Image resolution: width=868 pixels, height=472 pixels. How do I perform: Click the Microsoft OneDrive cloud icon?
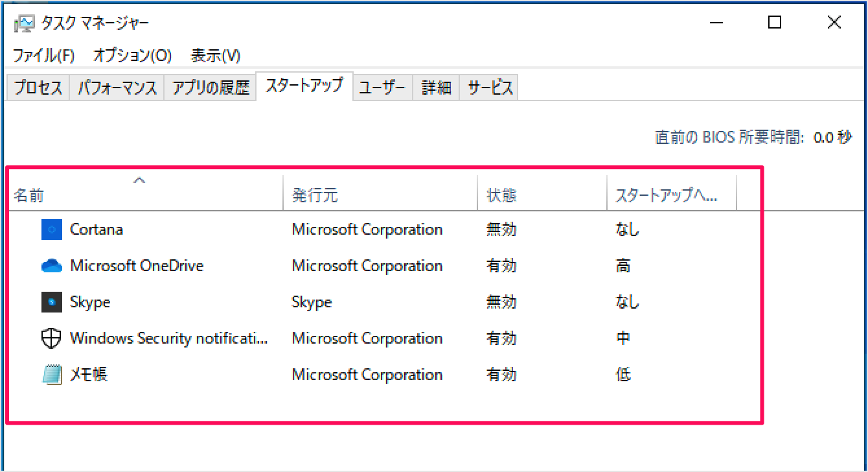[51, 266]
